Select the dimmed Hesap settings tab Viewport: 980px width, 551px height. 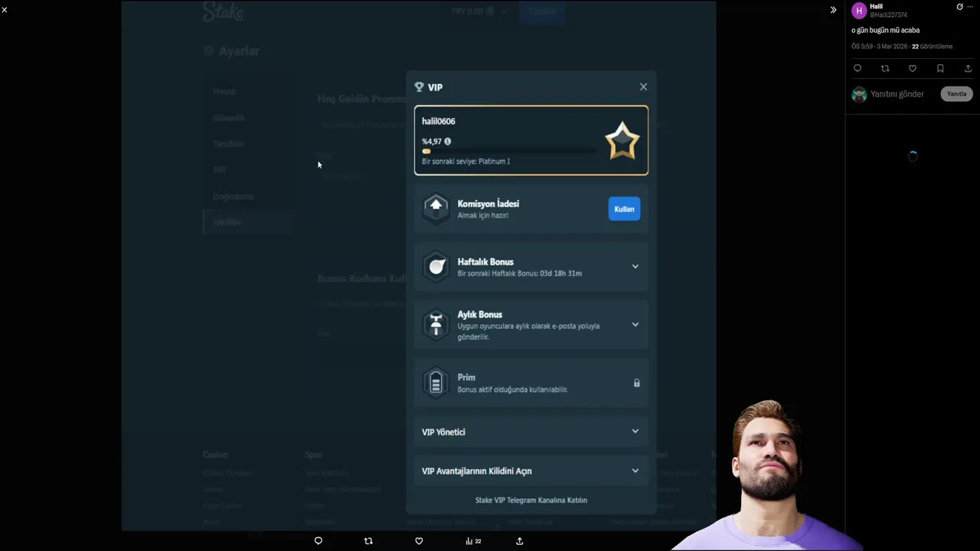tap(224, 91)
